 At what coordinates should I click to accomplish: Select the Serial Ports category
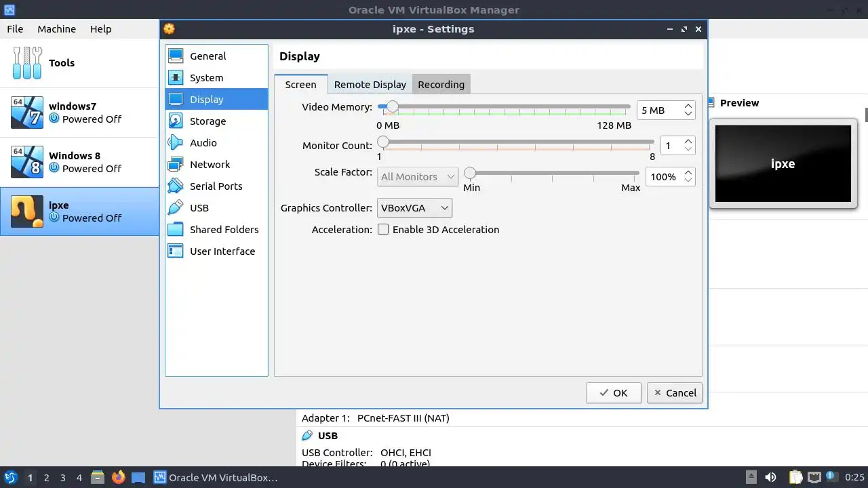216,186
